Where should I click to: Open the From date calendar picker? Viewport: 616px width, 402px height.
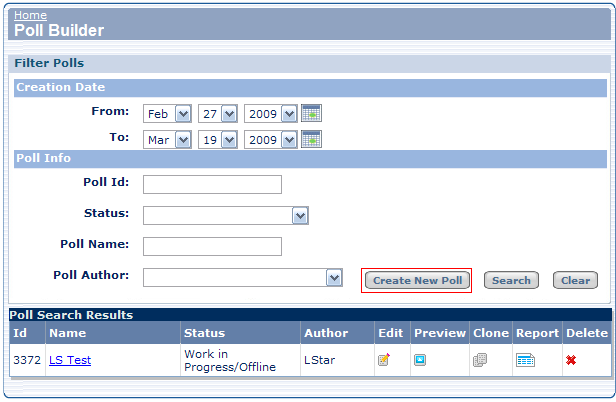click(x=311, y=113)
